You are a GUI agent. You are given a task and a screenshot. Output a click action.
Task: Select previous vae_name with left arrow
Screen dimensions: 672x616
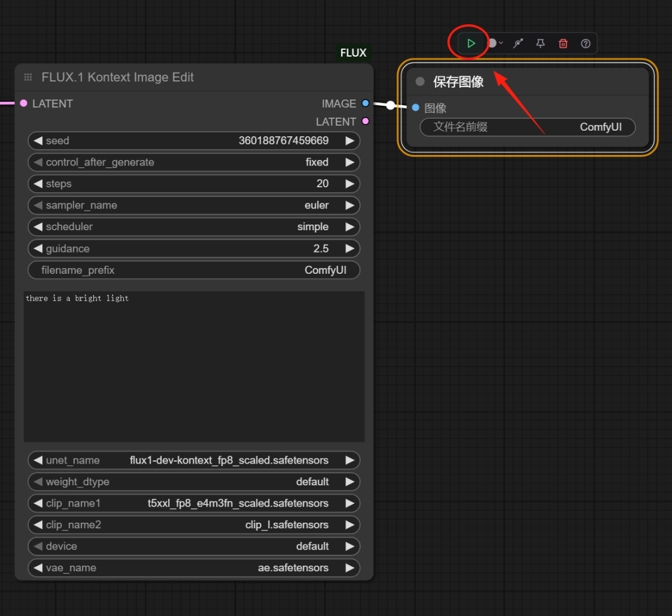pos(38,567)
